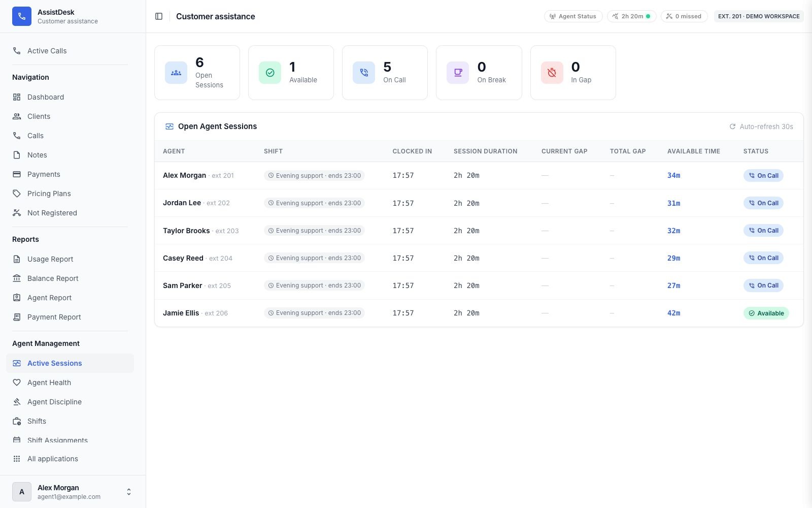Click the On Break coffee cup icon

coord(458,73)
